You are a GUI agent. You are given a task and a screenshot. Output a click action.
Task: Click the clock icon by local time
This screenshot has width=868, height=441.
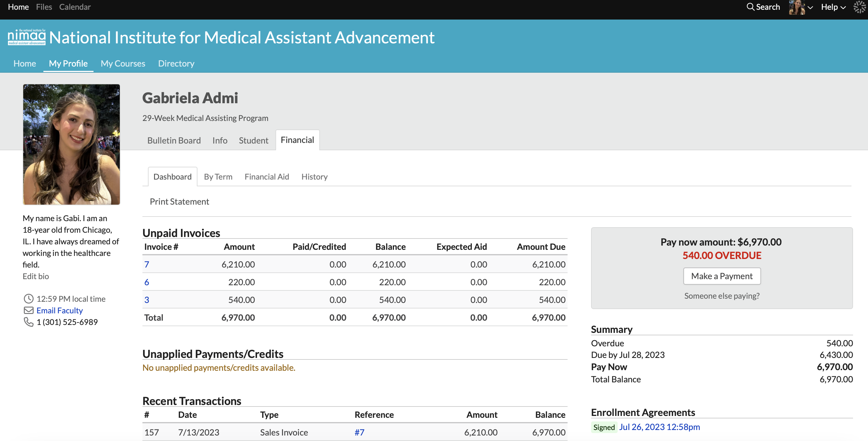point(29,299)
